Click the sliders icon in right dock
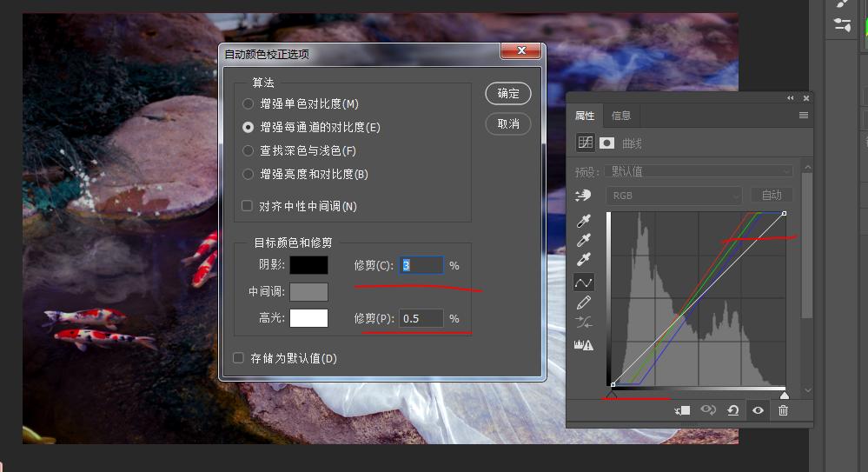 842,25
